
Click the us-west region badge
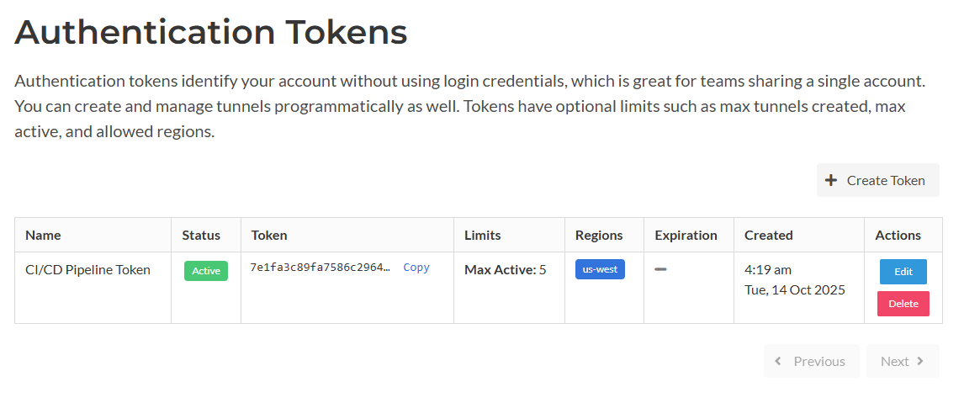coord(600,269)
